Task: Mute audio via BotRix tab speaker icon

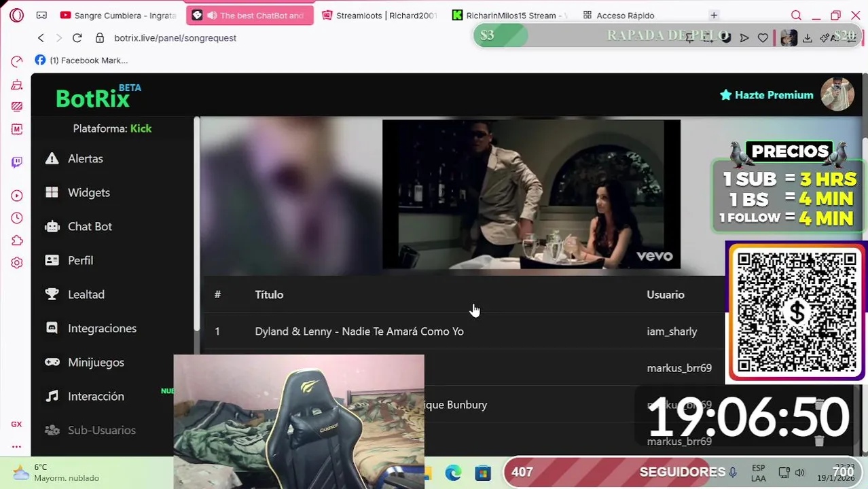Action: coord(212,15)
